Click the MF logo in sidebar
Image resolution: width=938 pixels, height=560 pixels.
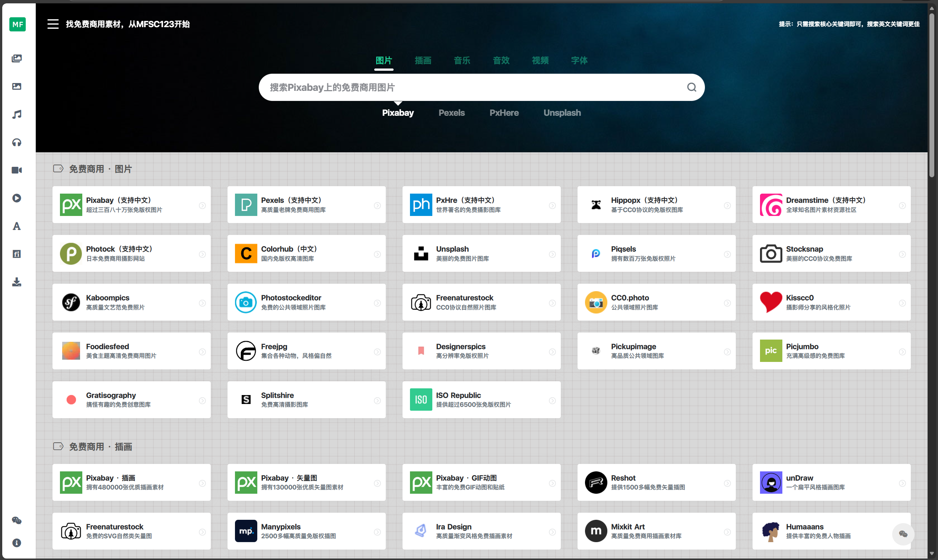pyautogui.click(x=18, y=25)
